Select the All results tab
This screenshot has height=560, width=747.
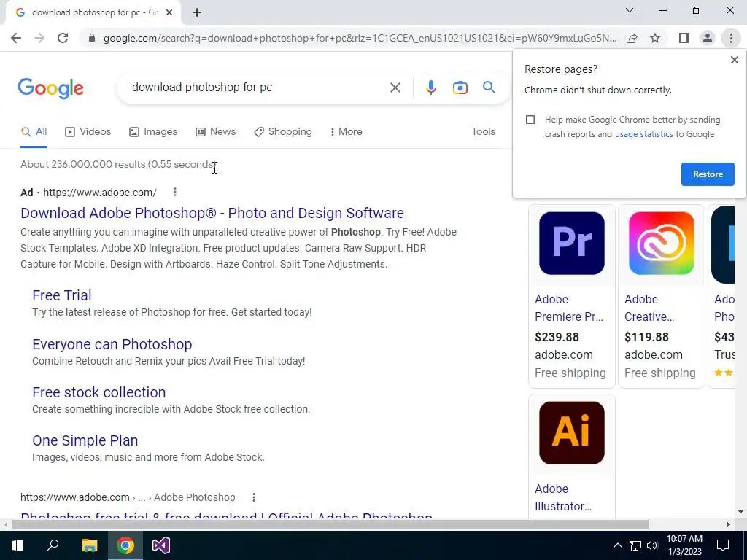34,132
